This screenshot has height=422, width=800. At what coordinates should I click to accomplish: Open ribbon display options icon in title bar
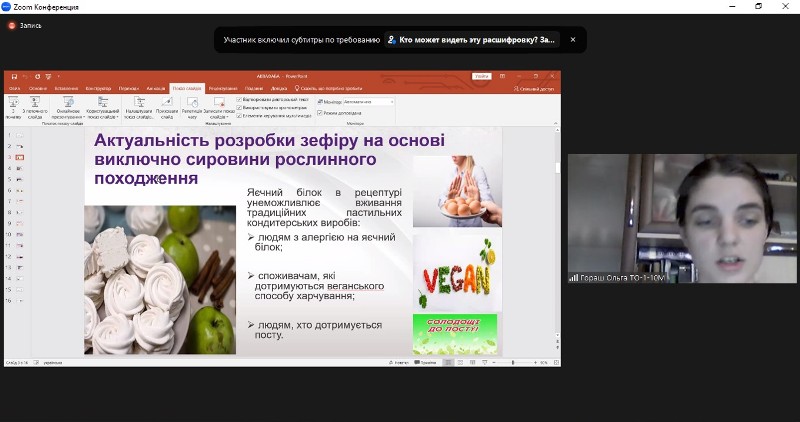point(503,77)
